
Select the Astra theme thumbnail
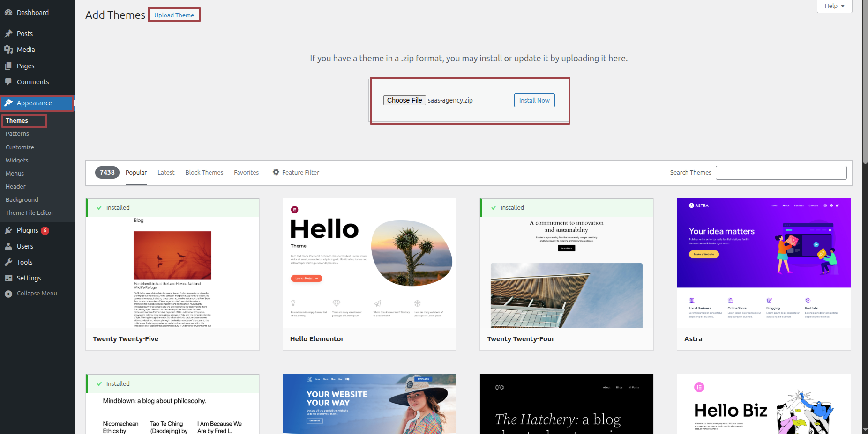[x=764, y=263]
